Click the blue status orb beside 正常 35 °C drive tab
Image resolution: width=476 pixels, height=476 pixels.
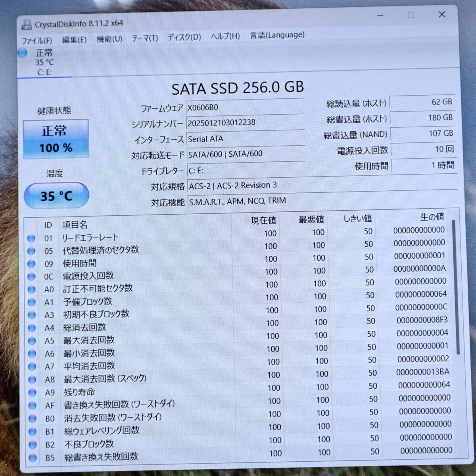22,52
